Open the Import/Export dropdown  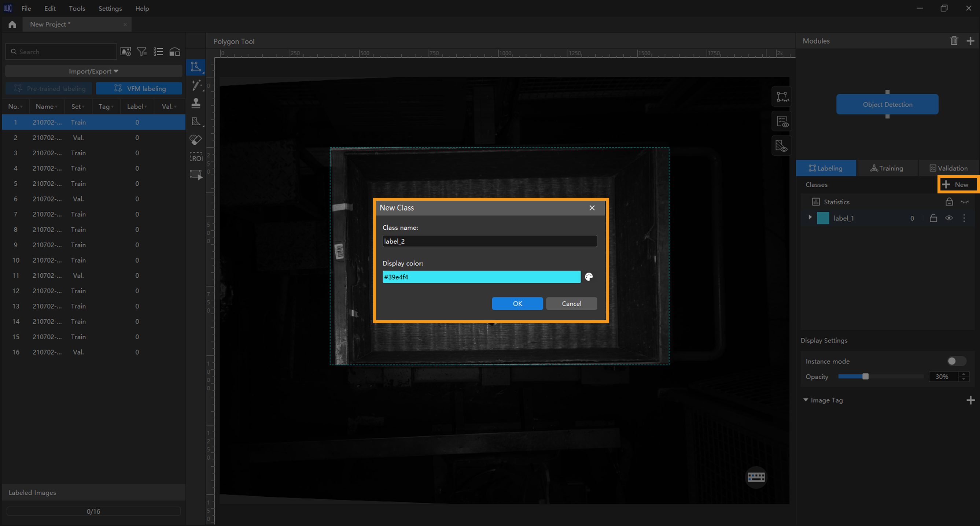(x=93, y=71)
